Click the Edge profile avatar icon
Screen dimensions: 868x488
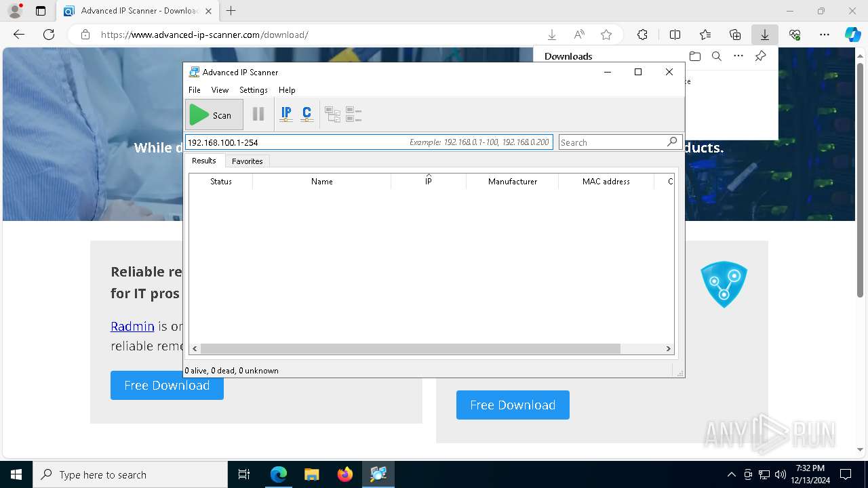click(15, 10)
